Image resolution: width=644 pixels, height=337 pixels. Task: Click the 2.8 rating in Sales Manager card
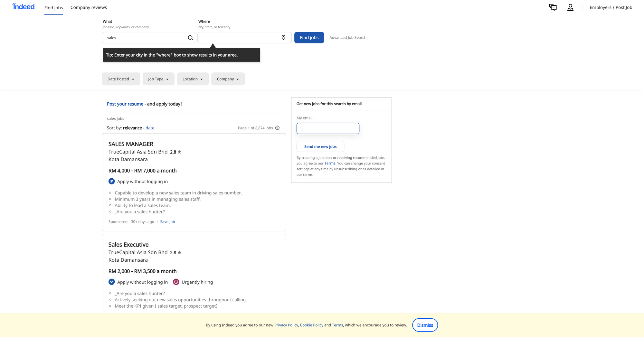click(x=173, y=152)
